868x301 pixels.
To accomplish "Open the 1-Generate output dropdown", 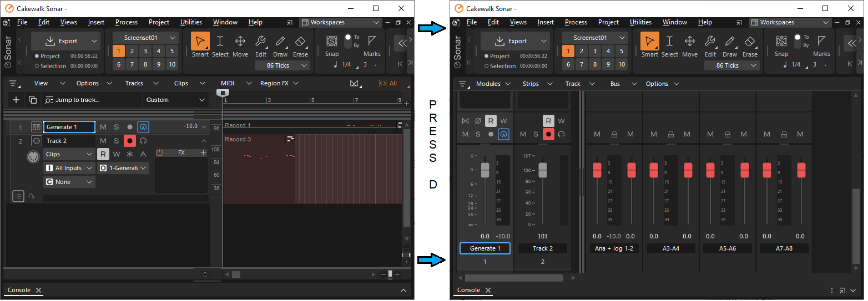I will [x=123, y=168].
